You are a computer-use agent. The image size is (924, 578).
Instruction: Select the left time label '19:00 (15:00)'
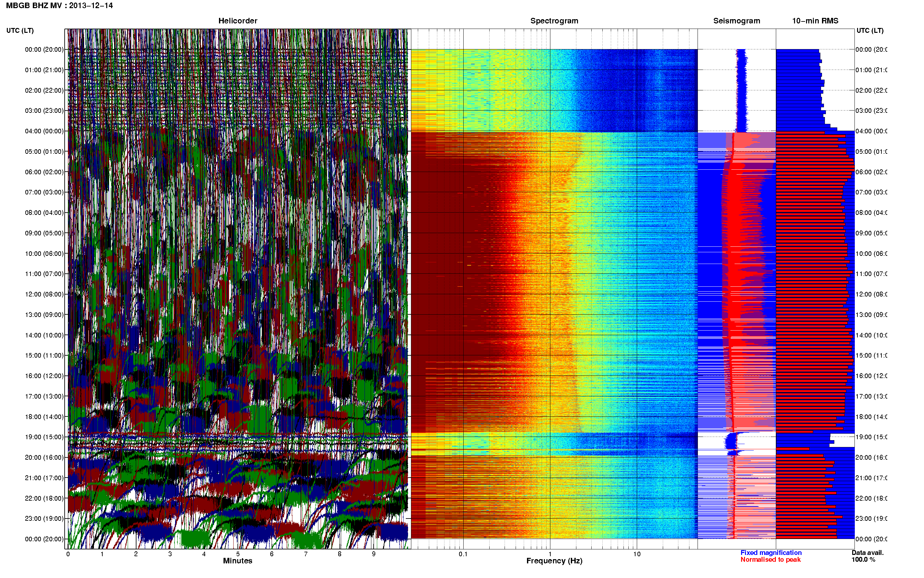point(44,437)
